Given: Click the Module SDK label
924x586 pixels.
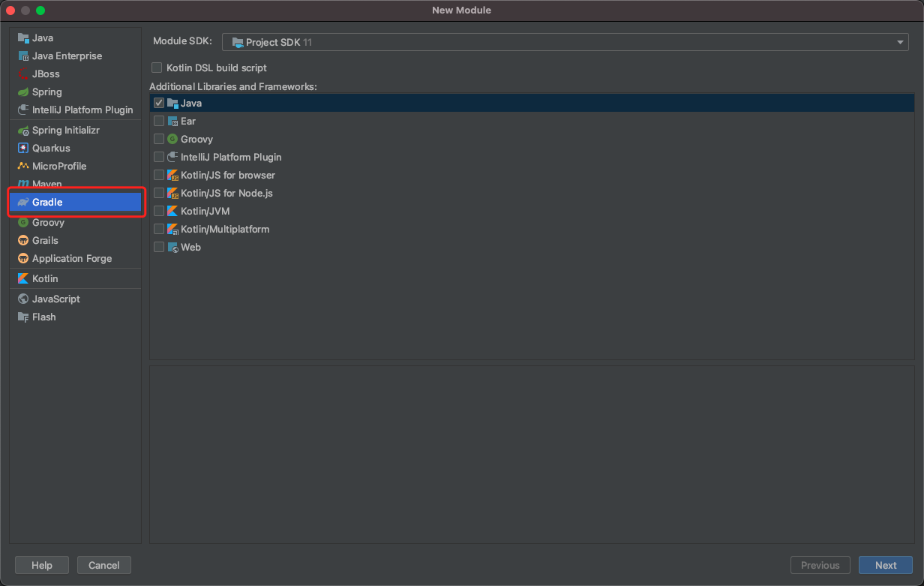Looking at the screenshot, I should (182, 41).
